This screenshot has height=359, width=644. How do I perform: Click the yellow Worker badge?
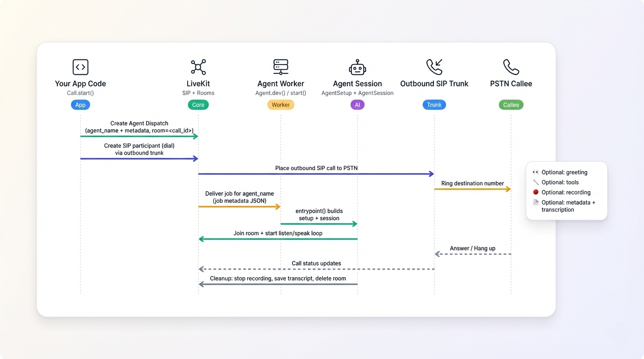tap(281, 105)
